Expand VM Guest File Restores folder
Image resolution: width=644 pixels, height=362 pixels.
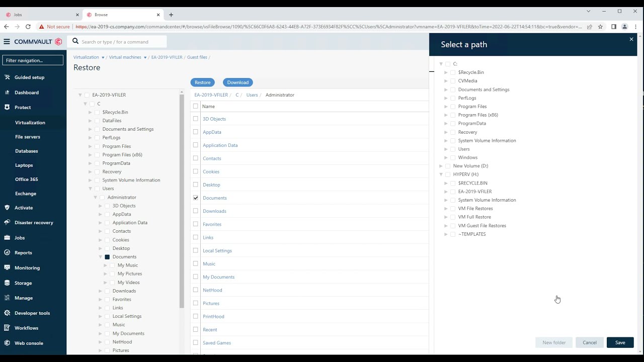[x=446, y=226]
